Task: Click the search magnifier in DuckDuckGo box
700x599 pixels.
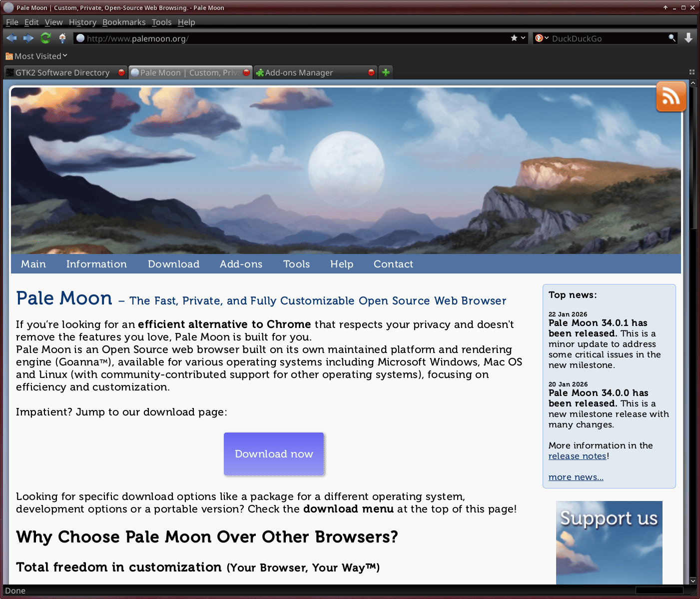Action: click(672, 38)
